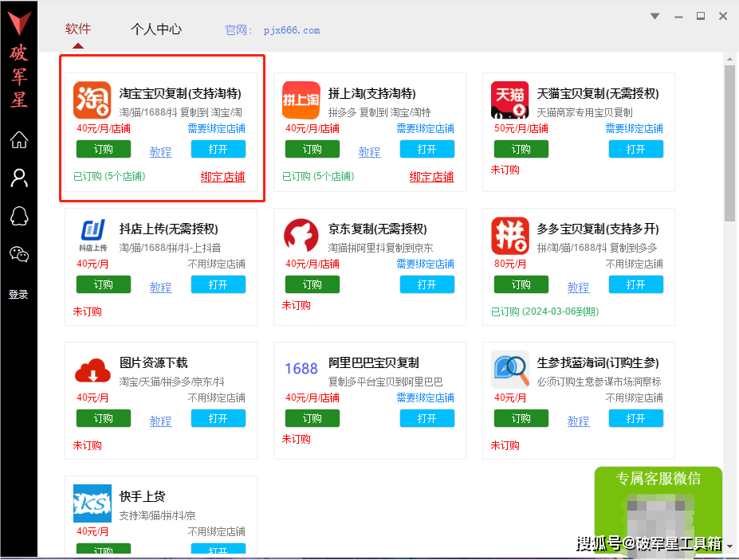Switch to the 软件 tab
This screenshot has height=560, width=739.
77,28
